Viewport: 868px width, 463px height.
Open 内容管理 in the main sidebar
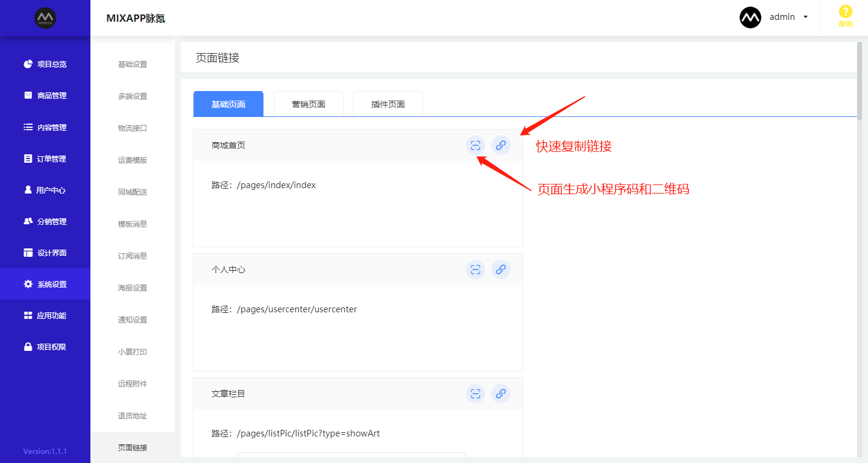coord(45,127)
